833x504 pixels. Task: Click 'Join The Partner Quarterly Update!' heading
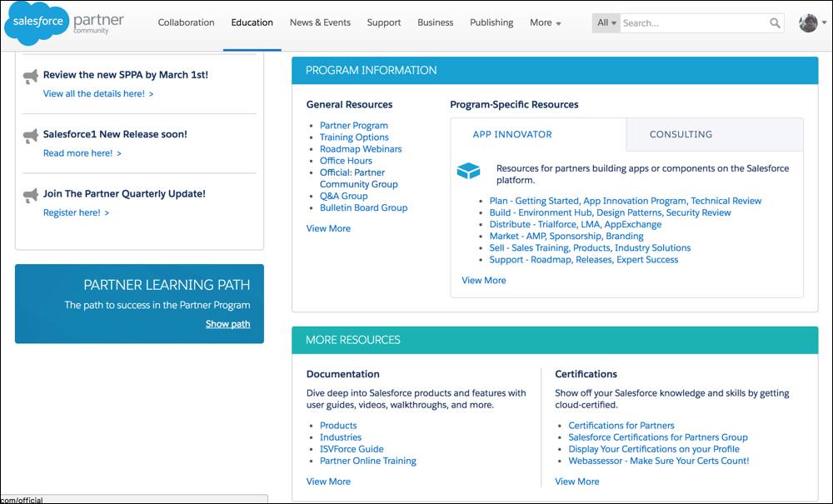coord(124,194)
